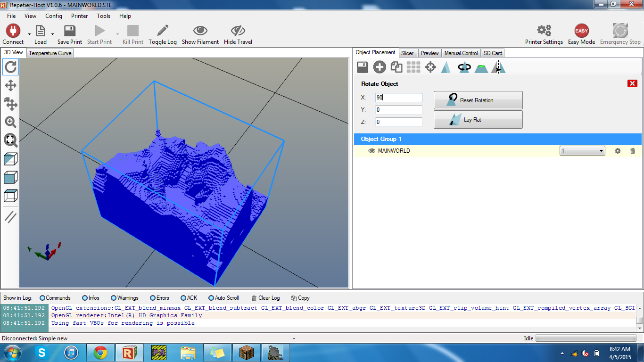Click the X rotation input field

(399, 98)
